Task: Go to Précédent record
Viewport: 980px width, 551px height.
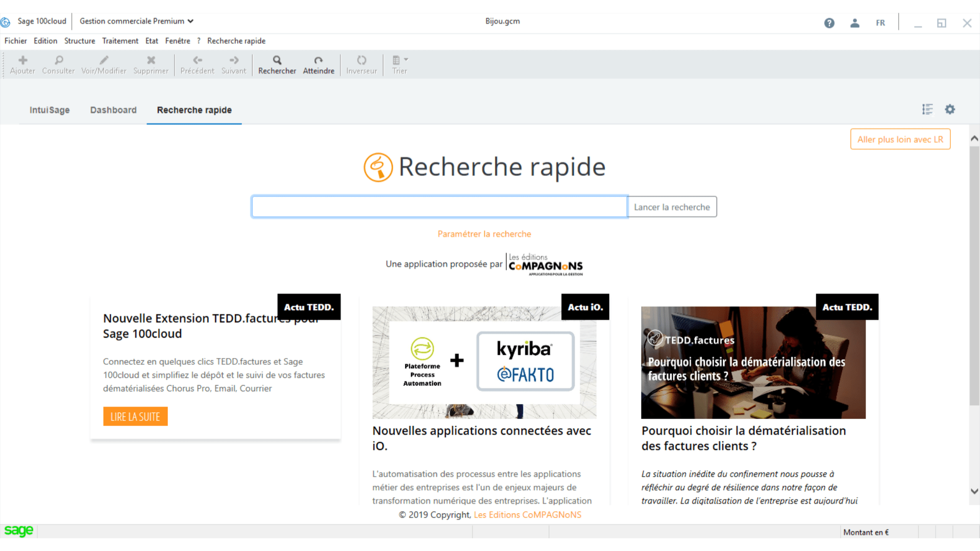Action: 197,65
